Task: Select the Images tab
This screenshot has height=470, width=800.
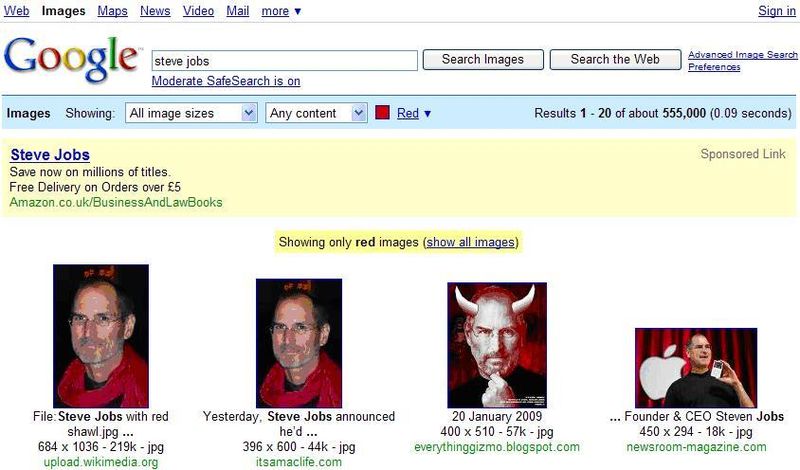Action: (x=63, y=11)
